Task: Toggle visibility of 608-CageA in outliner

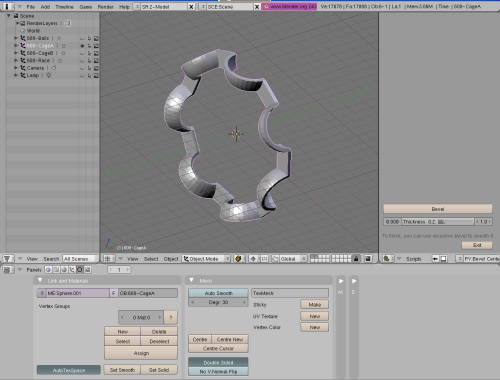Action: coord(82,46)
